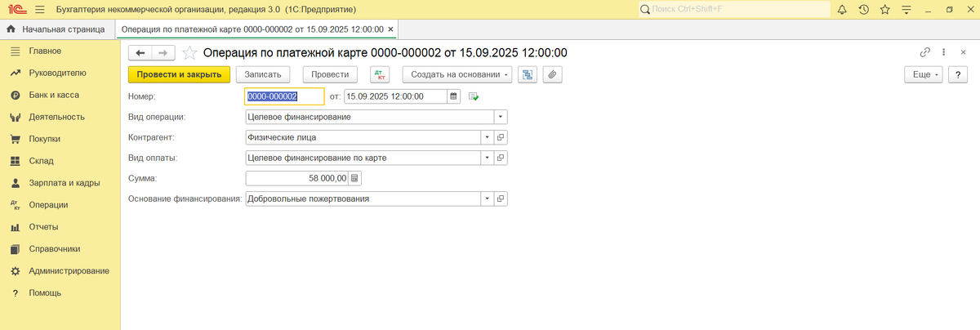Viewport: 980px width, 330px height.
Task: Open Основание финансирования item form icon
Action: click(501, 198)
